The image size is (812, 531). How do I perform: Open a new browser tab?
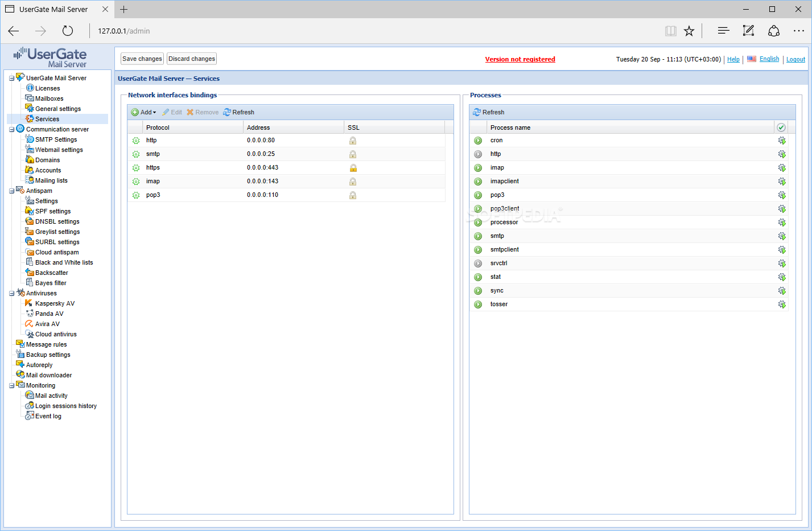click(123, 9)
